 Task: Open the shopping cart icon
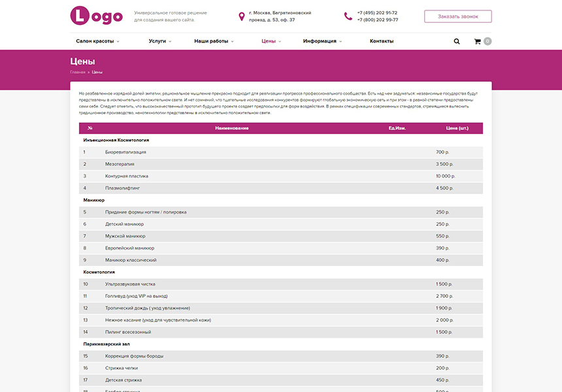point(478,41)
